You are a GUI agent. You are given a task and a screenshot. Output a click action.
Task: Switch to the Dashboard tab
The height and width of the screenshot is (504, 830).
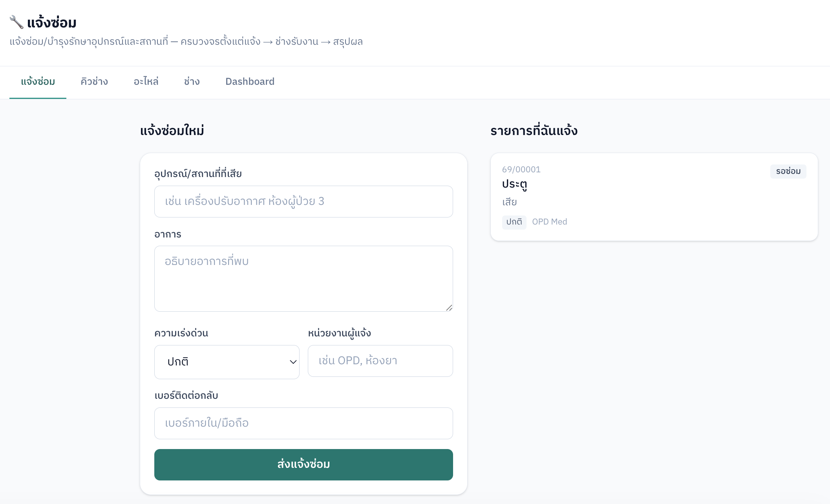tap(250, 82)
